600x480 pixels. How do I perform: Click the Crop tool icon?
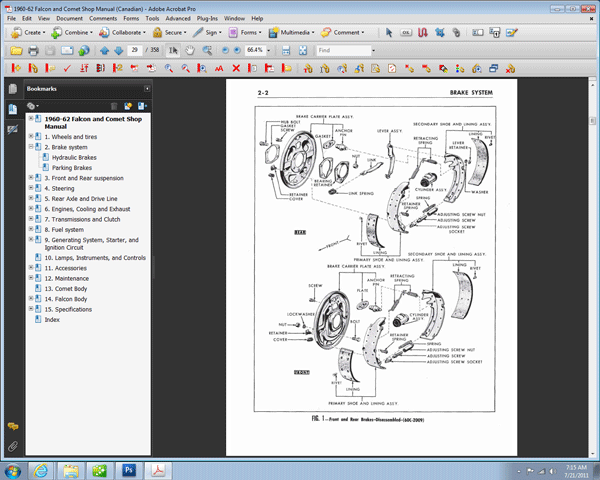(x=440, y=33)
